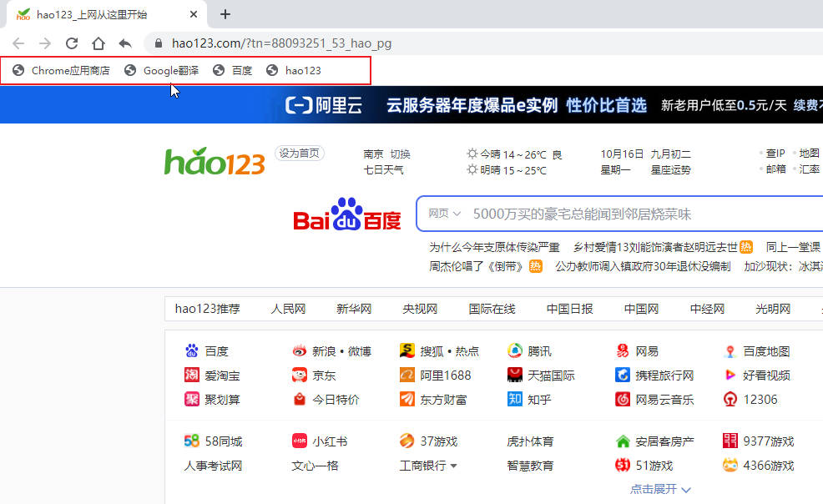Image resolution: width=823 pixels, height=504 pixels.
Task: Go to the browser home page
Action: click(x=98, y=43)
